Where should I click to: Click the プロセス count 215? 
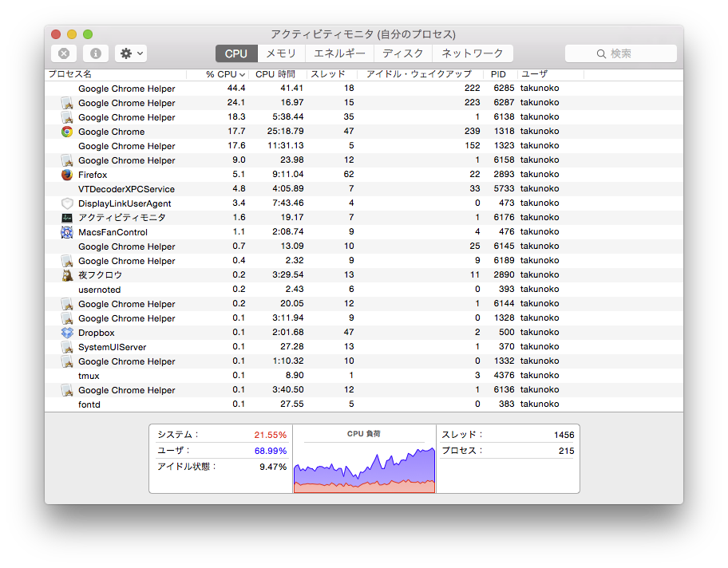click(x=567, y=451)
